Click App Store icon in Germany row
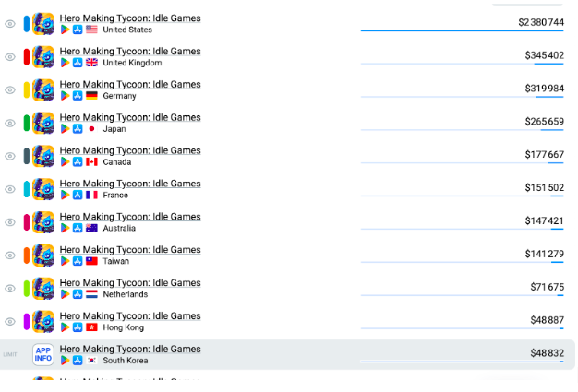Screen dimensions: 578x392 coord(78,96)
